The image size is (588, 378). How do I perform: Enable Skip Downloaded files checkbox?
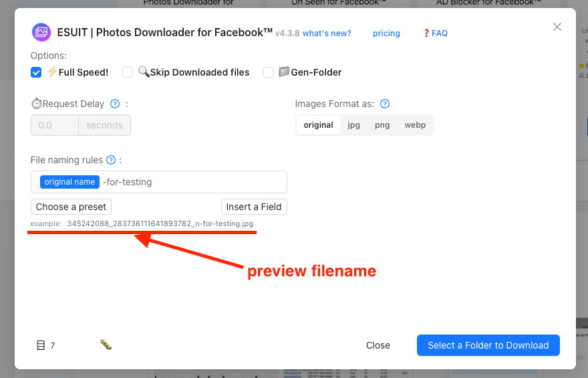point(128,72)
